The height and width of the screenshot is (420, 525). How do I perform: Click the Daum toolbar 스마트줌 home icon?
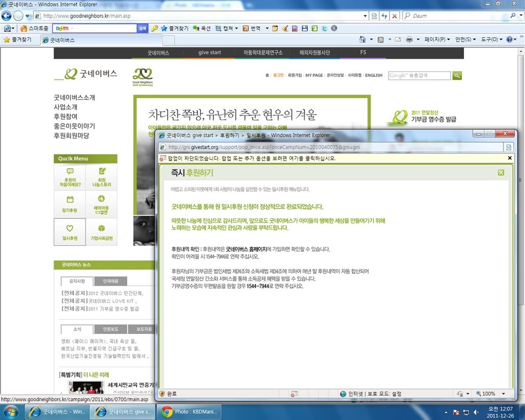[x=24, y=29]
